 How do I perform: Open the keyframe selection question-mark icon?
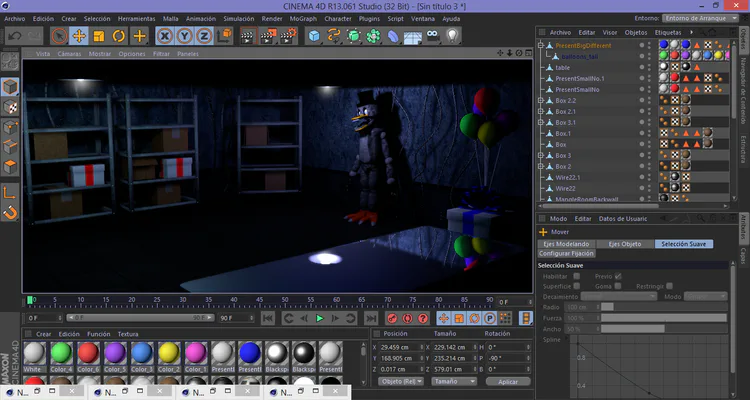coord(423,318)
